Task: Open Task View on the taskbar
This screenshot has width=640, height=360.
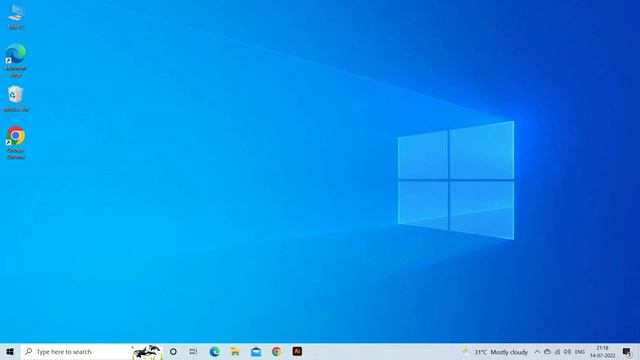Action: pos(193,351)
